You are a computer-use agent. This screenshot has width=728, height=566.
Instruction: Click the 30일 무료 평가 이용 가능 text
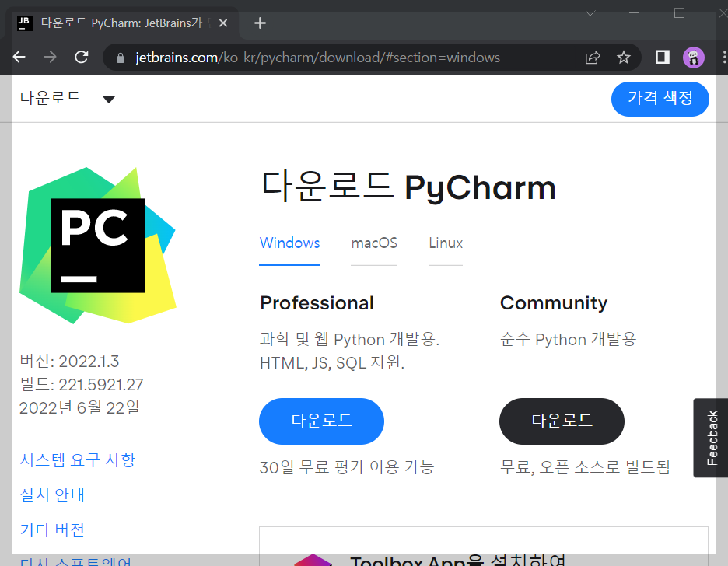(347, 467)
